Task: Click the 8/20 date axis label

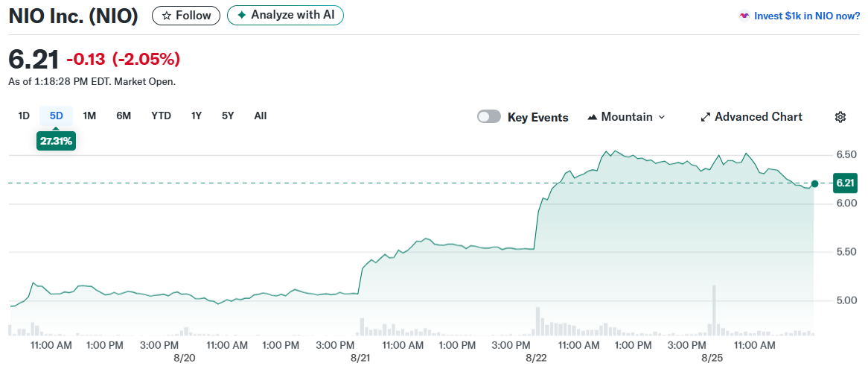Action: coord(185,359)
